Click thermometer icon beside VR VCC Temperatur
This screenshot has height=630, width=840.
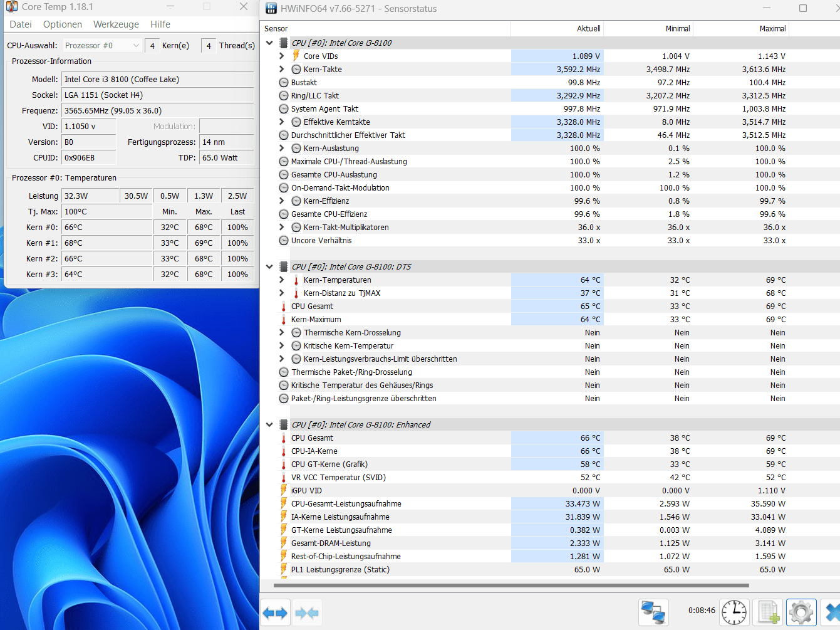click(284, 477)
